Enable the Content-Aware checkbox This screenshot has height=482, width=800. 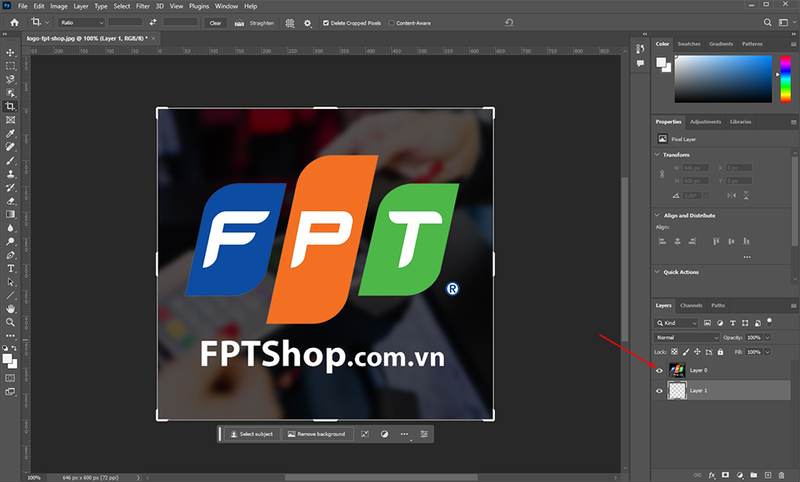[x=391, y=23]
